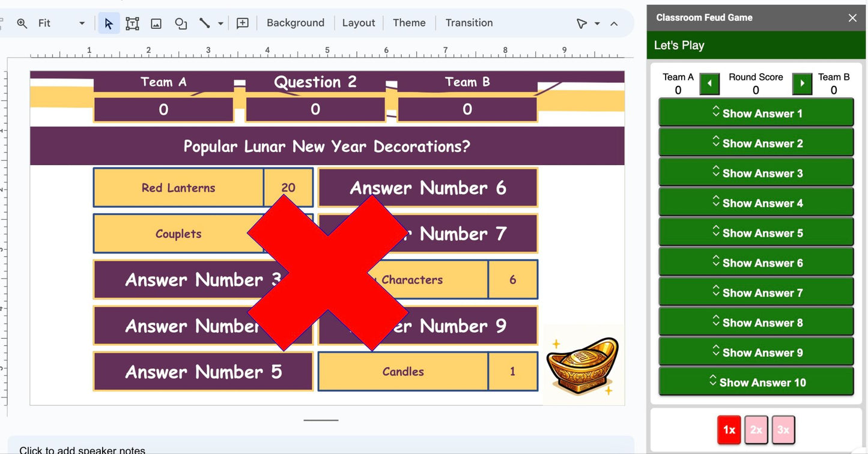The image size is (868, 454).
Task: Open the Transition panel
Action: click(469, 23)
